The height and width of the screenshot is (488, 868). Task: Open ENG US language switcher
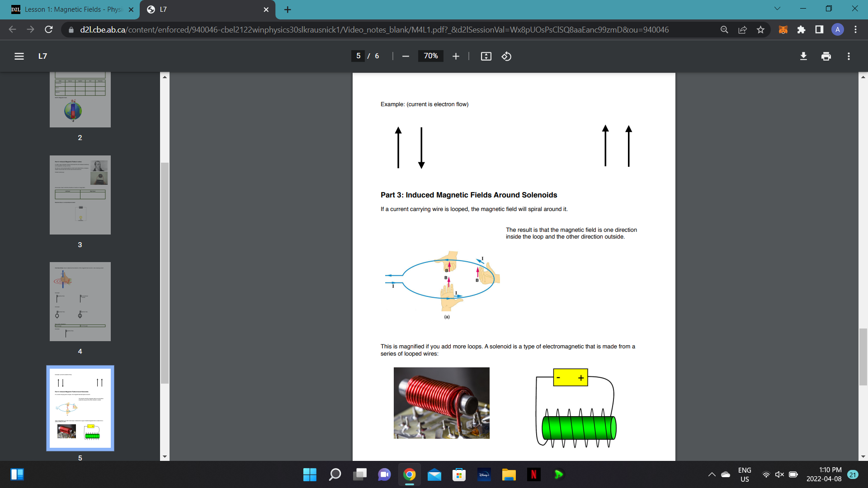tap(745, 474)
